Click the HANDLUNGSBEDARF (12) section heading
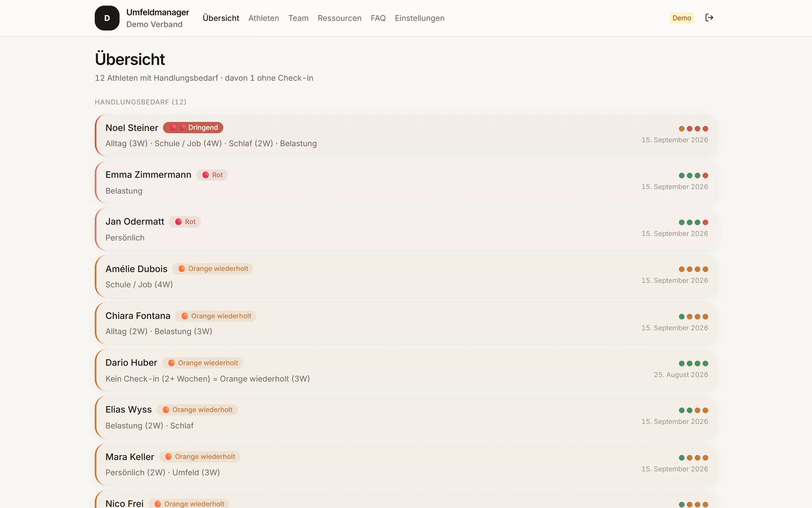The height and width of the screenshot is (508, 812). pos(141,102)
